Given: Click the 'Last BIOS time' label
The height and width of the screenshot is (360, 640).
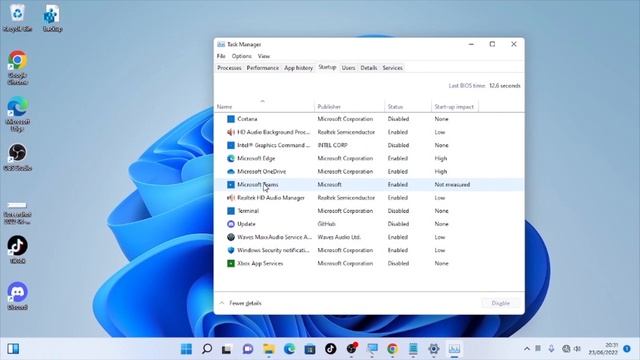Looking at the screenshot, I should click(x=467, y=86).
